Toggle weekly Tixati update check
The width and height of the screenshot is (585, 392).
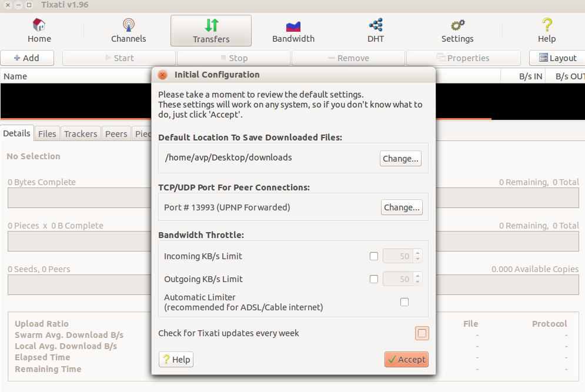(x=422, y=333)
